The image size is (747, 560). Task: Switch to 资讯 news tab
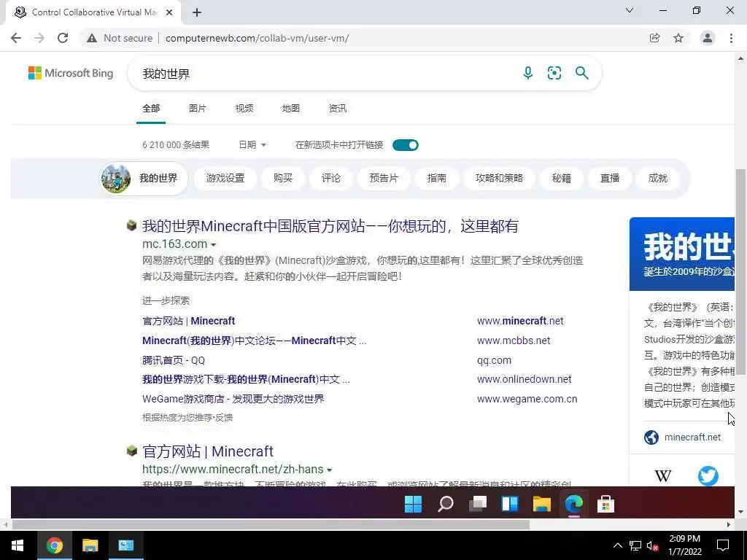pyautogui.click(x=337, y=109)
